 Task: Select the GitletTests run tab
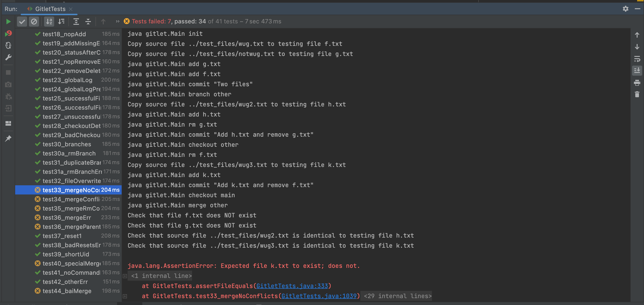(x=50, y=9)
